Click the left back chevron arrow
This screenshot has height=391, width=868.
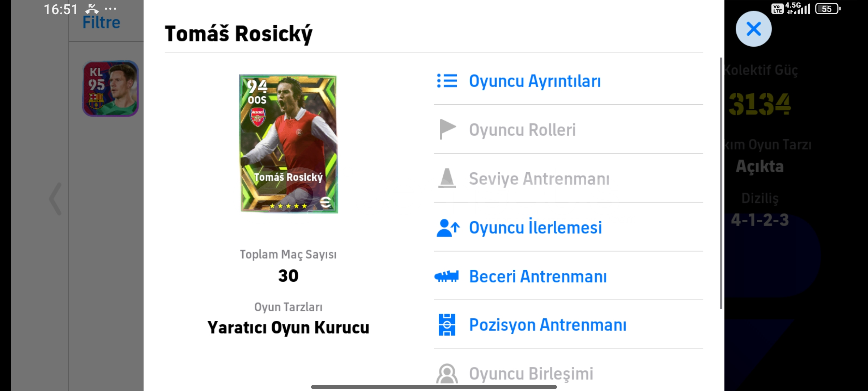[55, 199]
